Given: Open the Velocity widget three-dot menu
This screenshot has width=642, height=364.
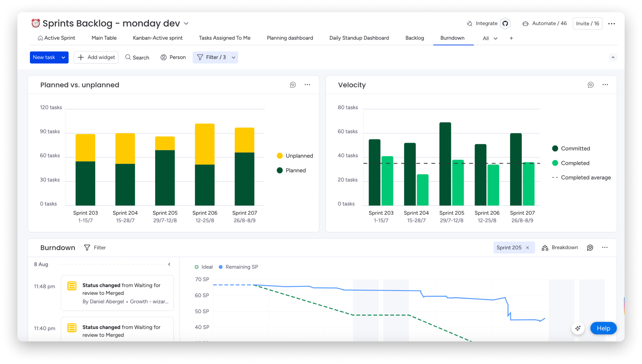Looking at the screenshot, I should (605, 85).
